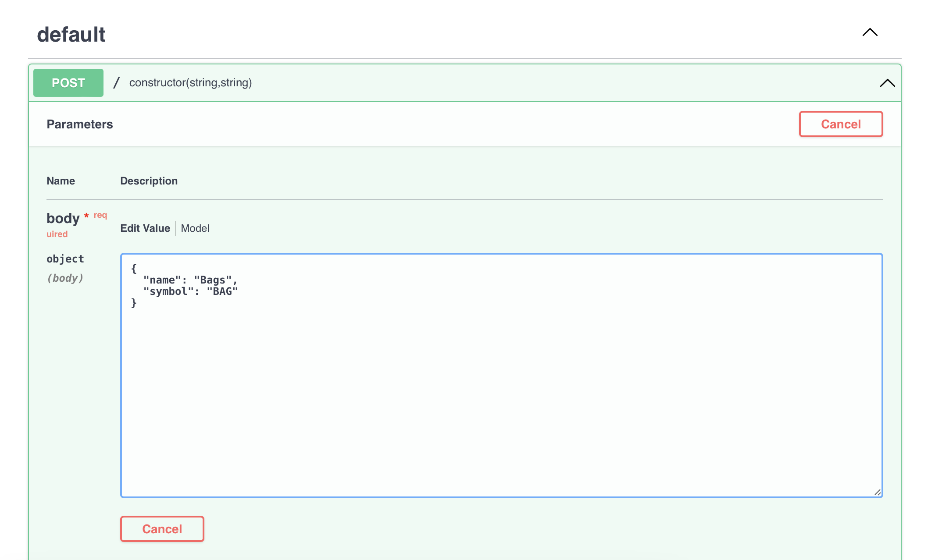Viewport: 935px width, 560px height.
Task: Select the Name column header
Action: pyautogui.click(x=61, y=181)
